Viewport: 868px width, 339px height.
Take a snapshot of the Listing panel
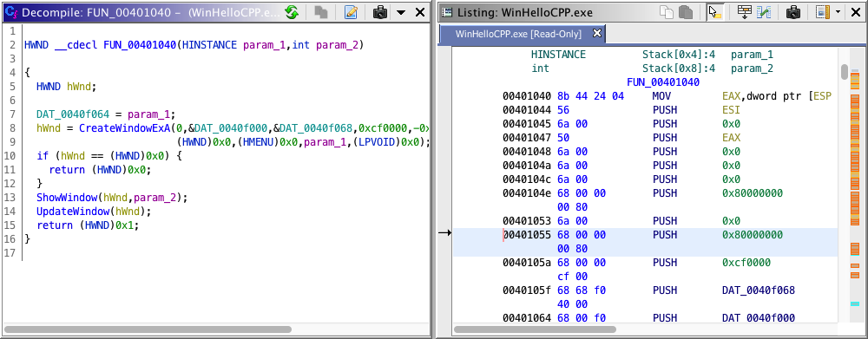(794, 12)
